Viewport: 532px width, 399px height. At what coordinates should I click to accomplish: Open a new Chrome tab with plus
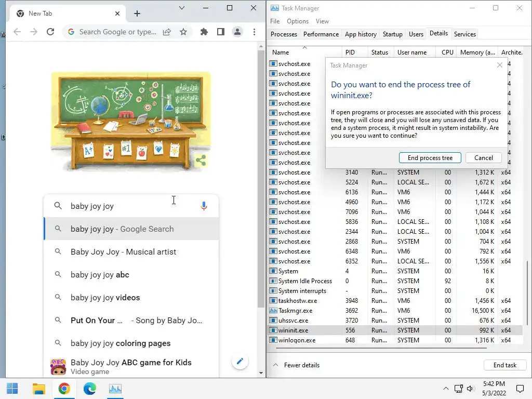click(x=137, y=14)
